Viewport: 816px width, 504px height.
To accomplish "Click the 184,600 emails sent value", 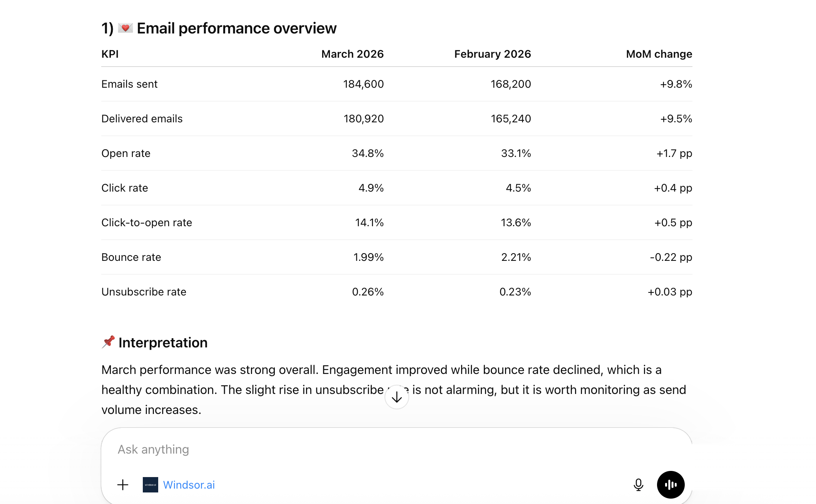I will [363, 84].
